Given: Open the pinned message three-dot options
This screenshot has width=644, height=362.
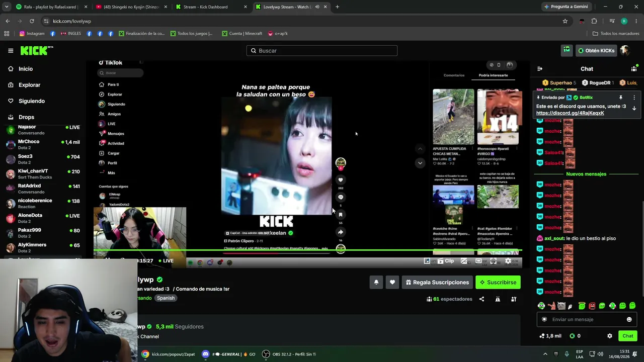Looking at the screenshot, I should coord(634,98).
